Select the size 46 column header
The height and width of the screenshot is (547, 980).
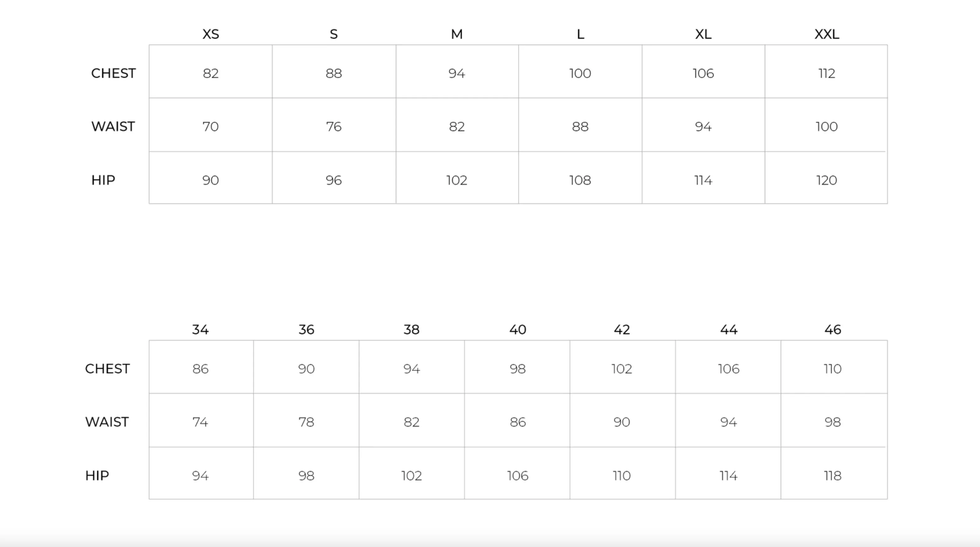(832, 330)
